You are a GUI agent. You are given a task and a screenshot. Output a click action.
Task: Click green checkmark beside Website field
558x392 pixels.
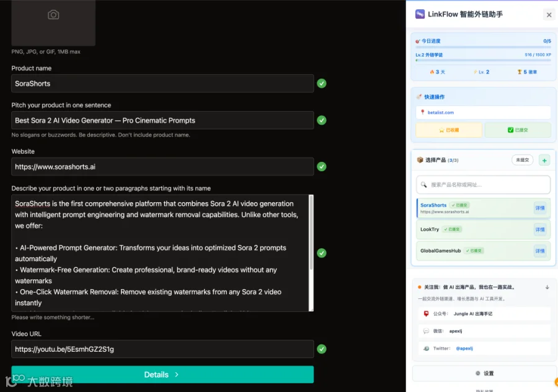point(322,167)
